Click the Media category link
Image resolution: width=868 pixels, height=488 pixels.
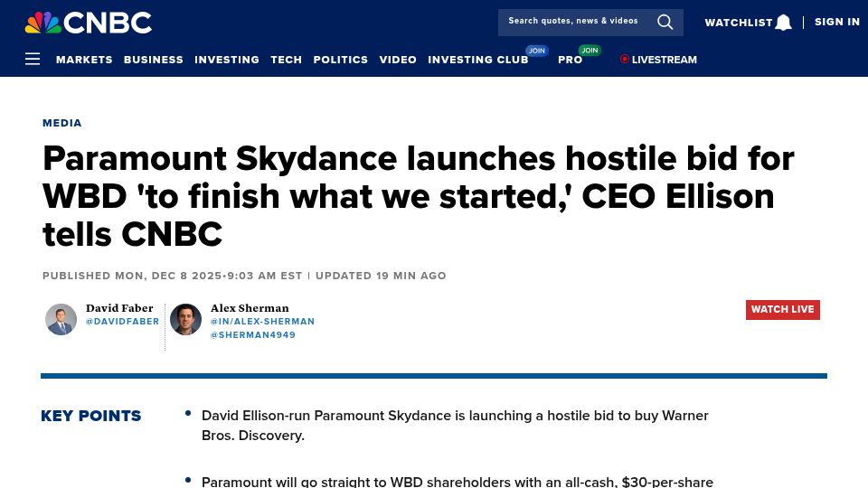[62, 123]
